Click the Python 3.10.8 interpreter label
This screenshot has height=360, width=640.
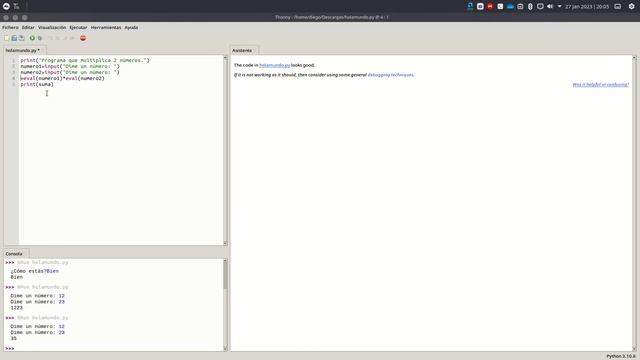point(620,356)
